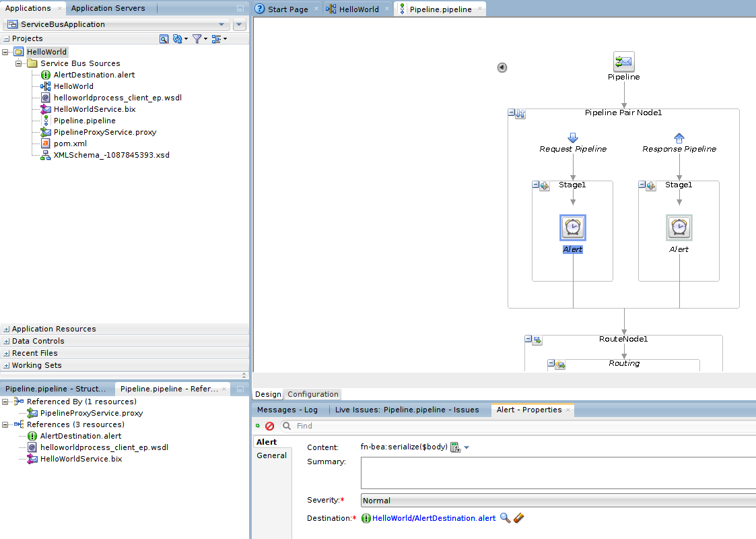Click the browse magnifier beside Destination field
Viewport: 756px width, 539px height.
click(506, 518)
